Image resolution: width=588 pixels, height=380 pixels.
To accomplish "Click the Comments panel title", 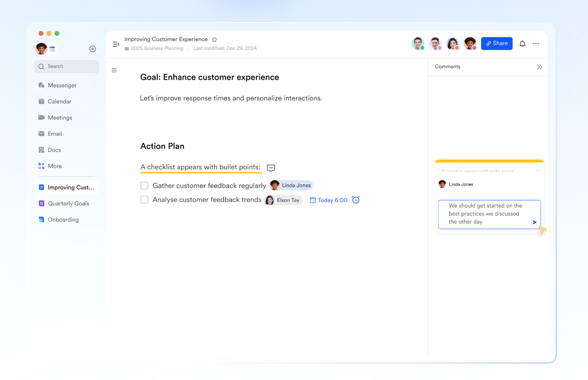I will [448, 67].
